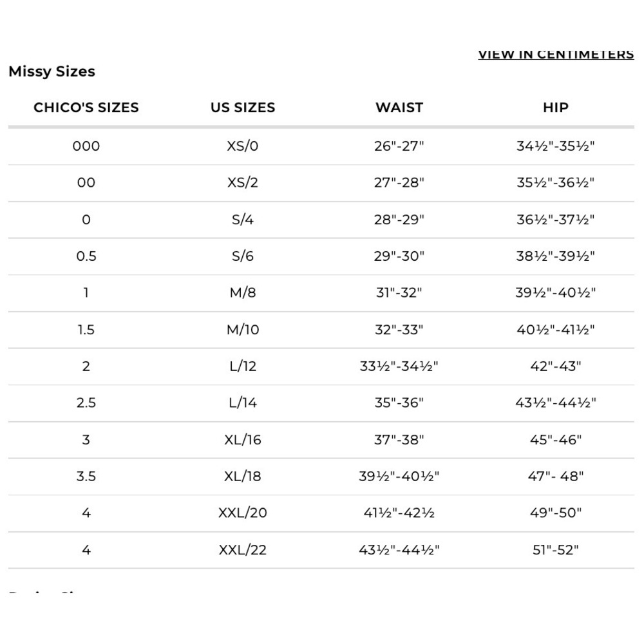Select the 000 Chico's size cell

[86, 146]
